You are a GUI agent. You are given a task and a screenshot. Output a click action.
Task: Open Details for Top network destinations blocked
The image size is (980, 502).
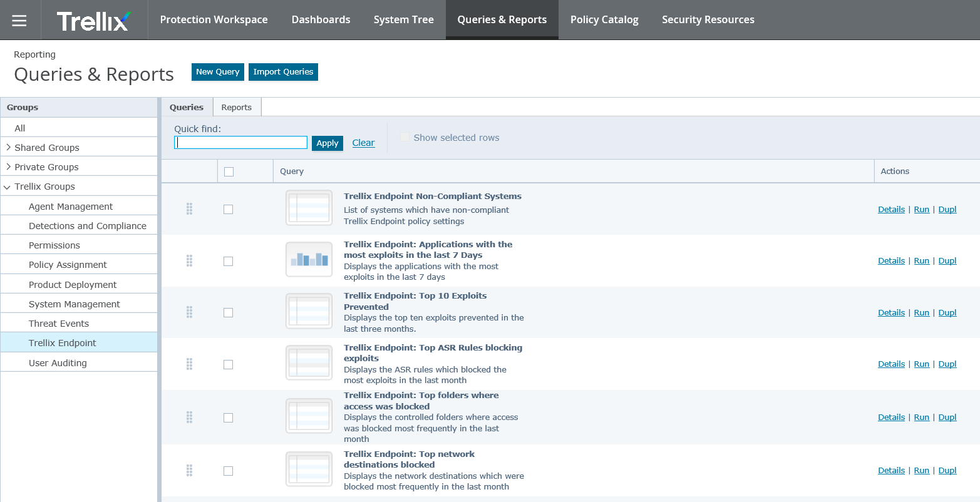(891, 471)
